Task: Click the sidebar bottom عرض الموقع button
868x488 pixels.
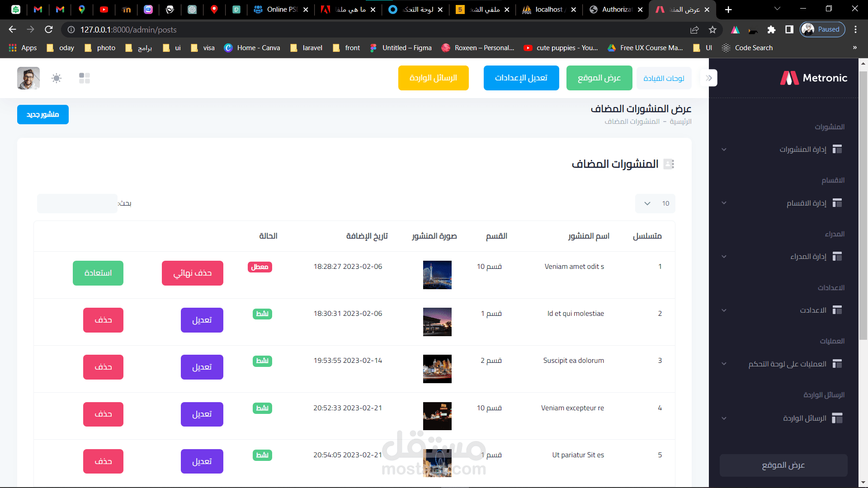Action: (x=783, y=465)
